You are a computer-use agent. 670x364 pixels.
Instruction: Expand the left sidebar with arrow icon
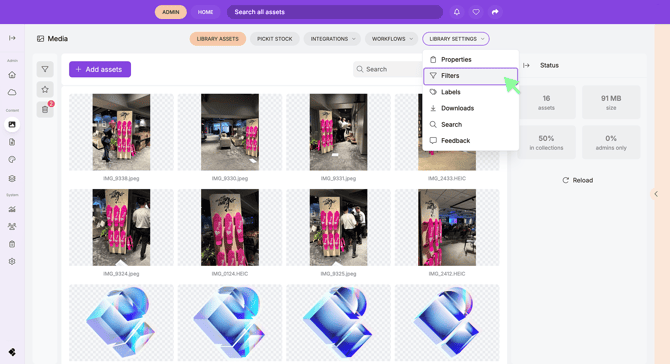tap(12, 38)
